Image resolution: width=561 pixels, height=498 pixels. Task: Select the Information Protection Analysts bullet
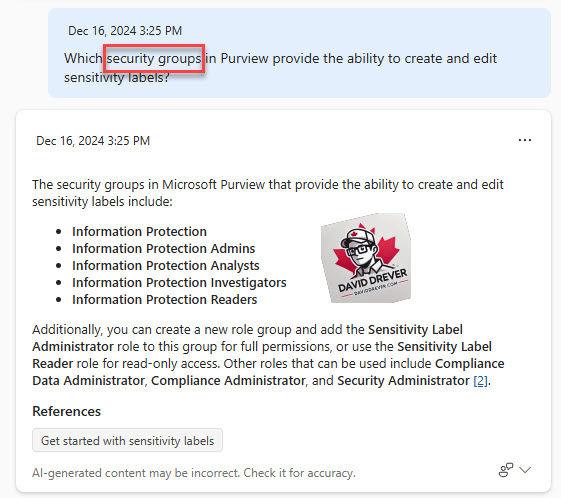166,265
